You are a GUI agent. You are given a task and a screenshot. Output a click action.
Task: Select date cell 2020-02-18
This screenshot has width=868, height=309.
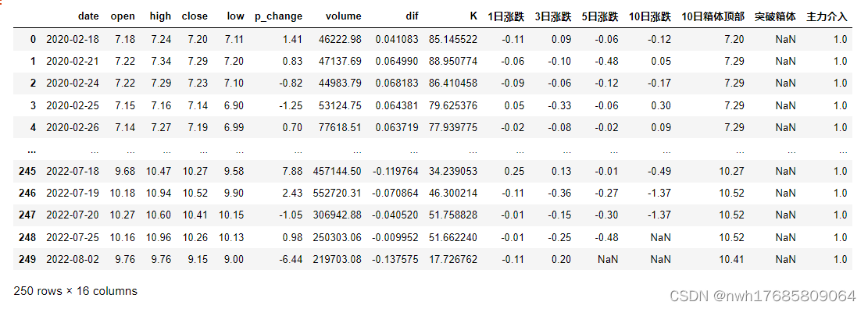[x=72, y=39]
